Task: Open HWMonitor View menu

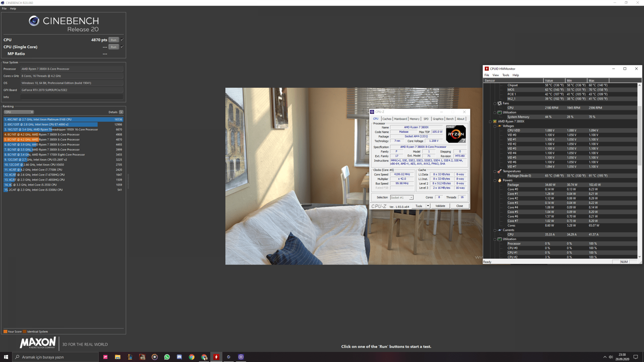Action: pos(495,75)
